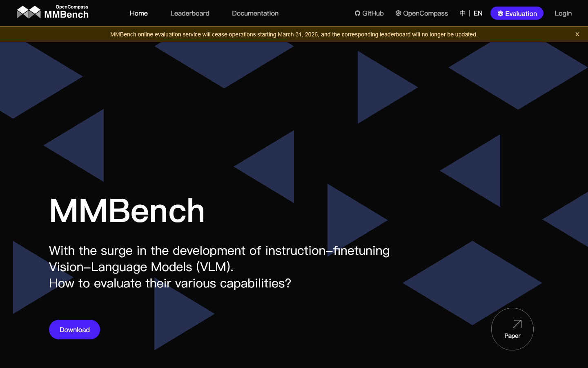Switch language to EN
The image size is (588, 368).
[478, 13]
